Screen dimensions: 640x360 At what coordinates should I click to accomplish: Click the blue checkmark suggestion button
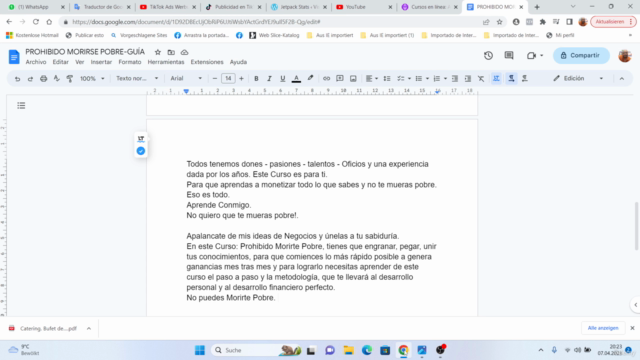[x=141, y=151]
